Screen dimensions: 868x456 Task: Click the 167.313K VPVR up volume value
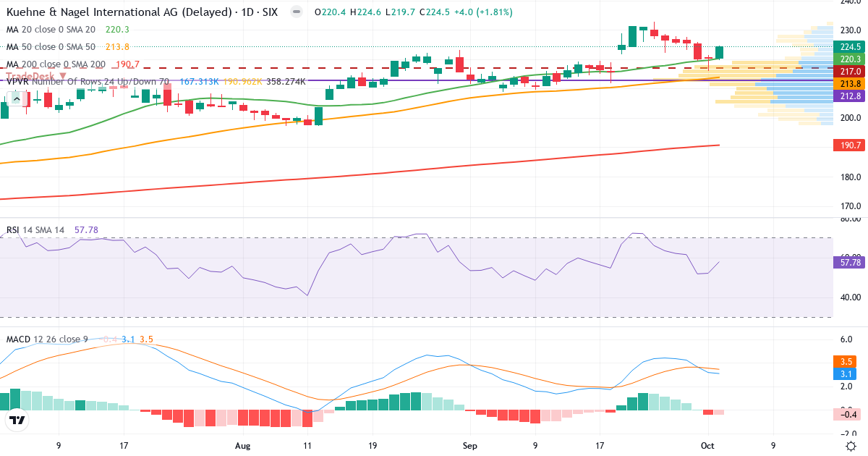[200, 82]
